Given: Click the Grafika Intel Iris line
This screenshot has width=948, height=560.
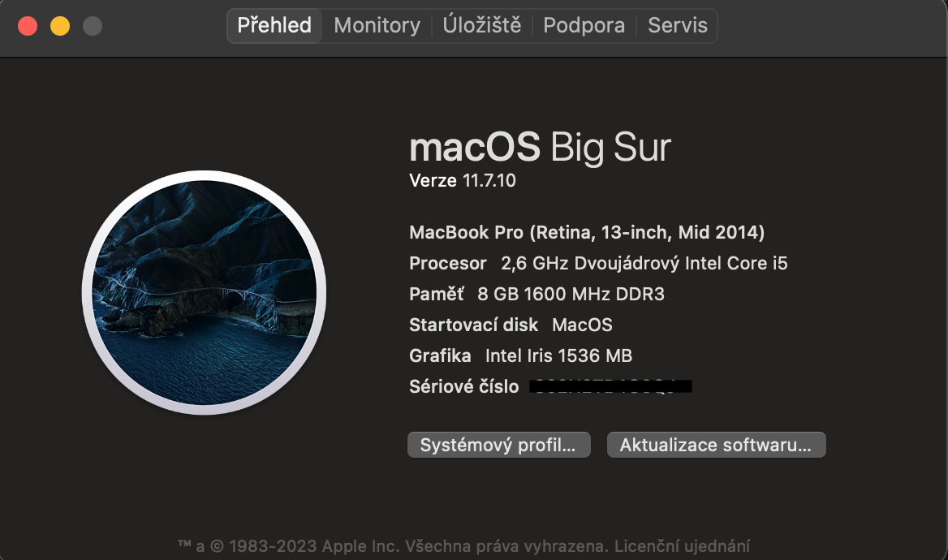Looking at the screenshot, I should (520, 355).
